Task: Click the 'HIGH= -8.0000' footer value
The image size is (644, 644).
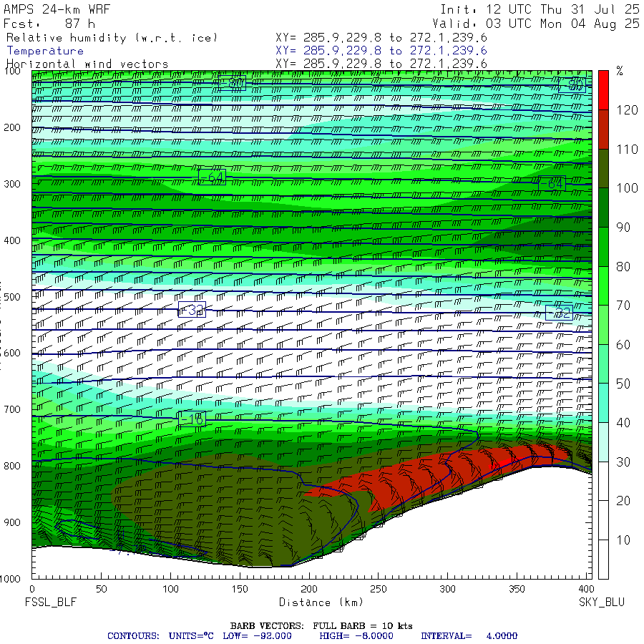Action: coord(356,636)
